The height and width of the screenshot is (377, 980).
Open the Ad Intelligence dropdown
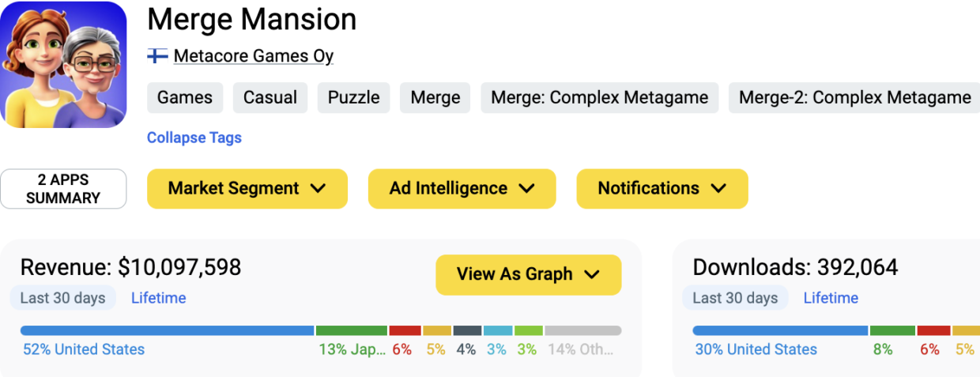pos(462,189)
